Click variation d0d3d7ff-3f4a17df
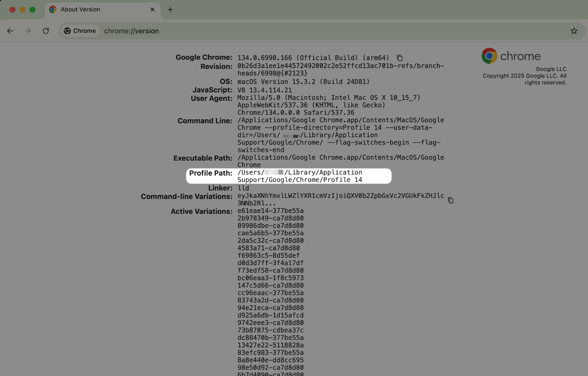Image resolution: width=588 pixels, height=376 pixels. 270,263
